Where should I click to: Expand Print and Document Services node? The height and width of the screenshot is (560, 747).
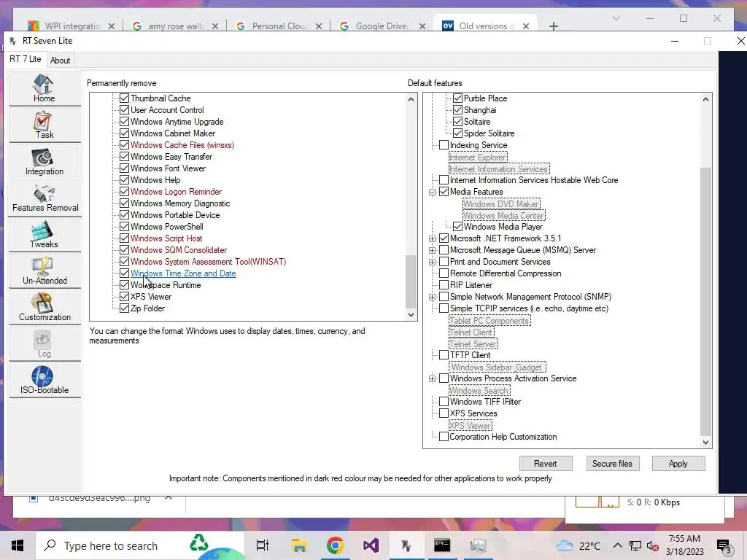click(432, 262)
